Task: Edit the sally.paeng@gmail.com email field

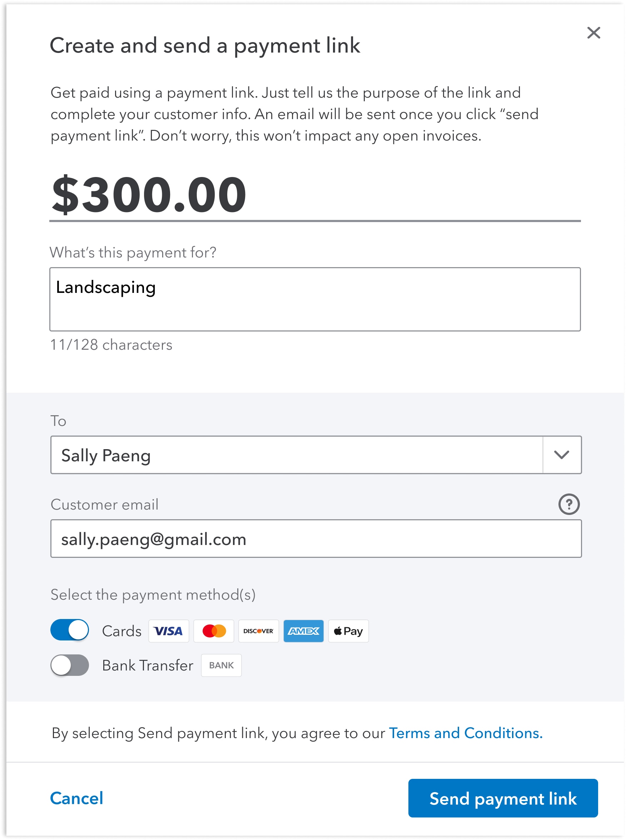Action: pyautogui.click(x=316, y=539)
